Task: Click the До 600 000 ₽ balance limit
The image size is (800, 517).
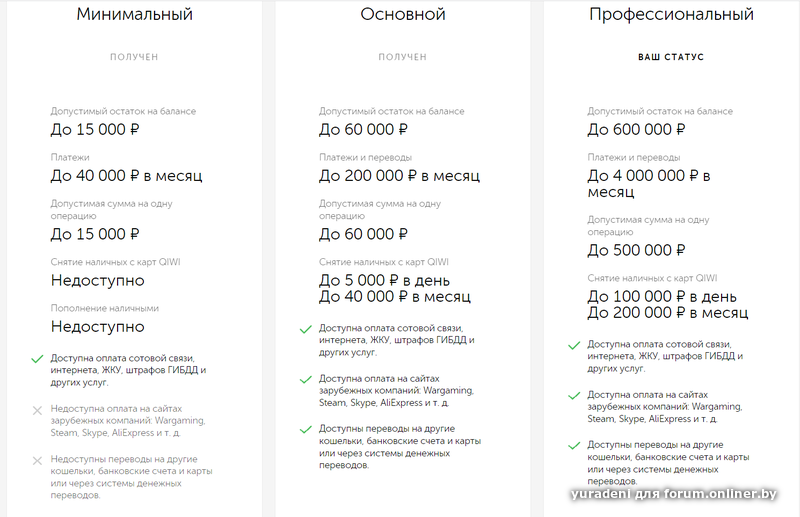Action: click(x=636, y=130)
